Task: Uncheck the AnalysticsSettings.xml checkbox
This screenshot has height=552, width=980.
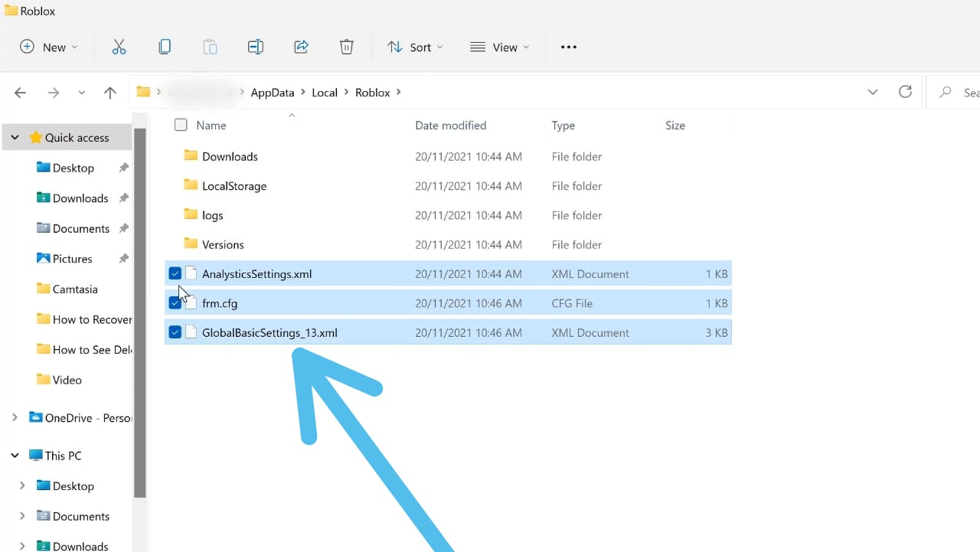Action: pyautogui.click(x=175, y=273)
